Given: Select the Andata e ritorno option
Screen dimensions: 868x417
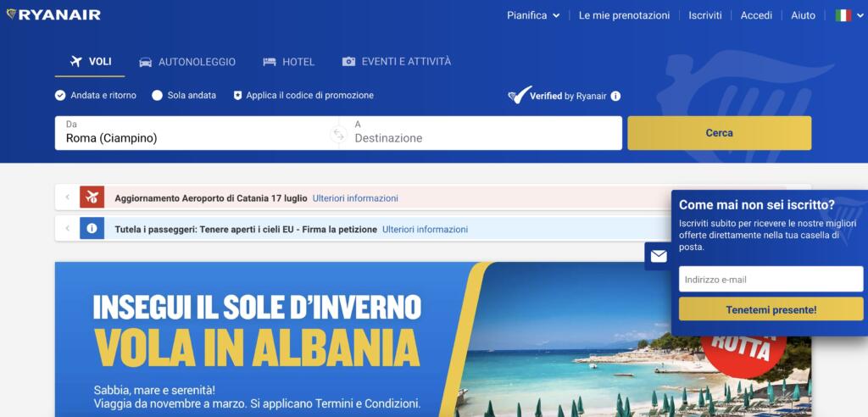Looking at the screenshot, I should click(x=95, y=95).
